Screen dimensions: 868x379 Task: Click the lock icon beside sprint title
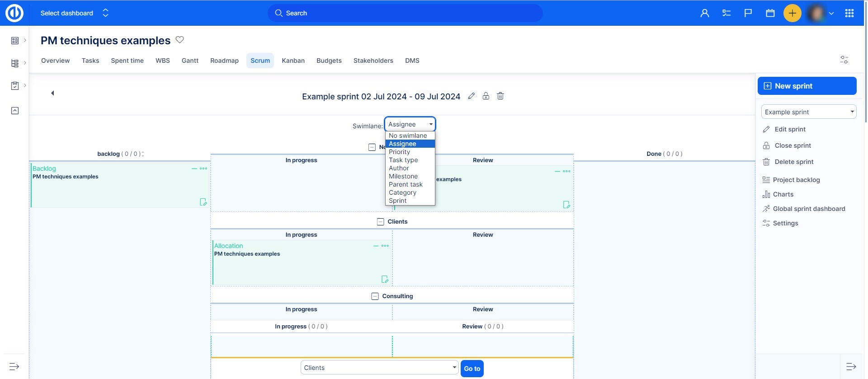[486, 96]
